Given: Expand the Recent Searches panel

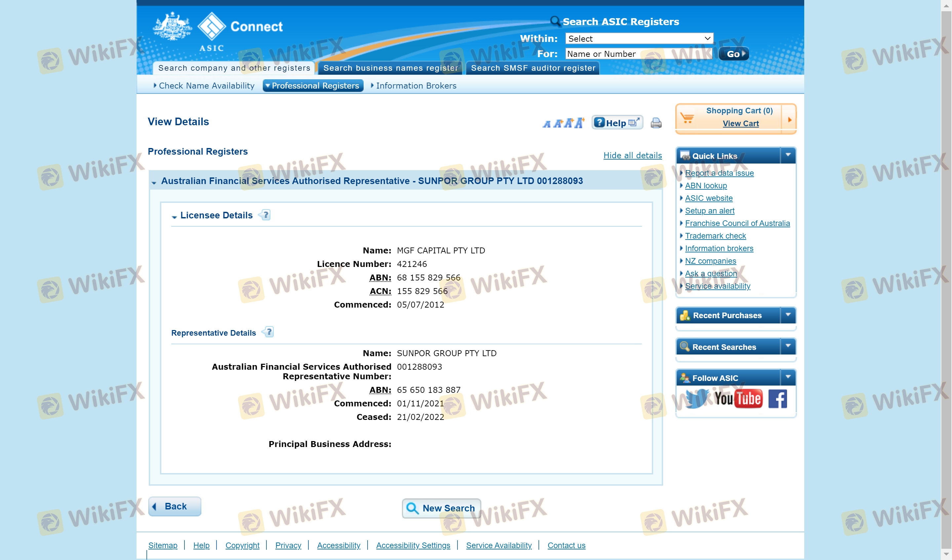Looking at the screenshot, I should tap(788, 346).
